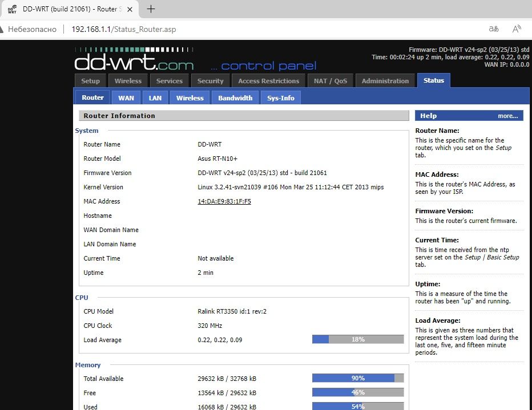Viewport: 532px width, 410px height.
Task: Click the Free memory 46% bar
Action: (358, 392)
